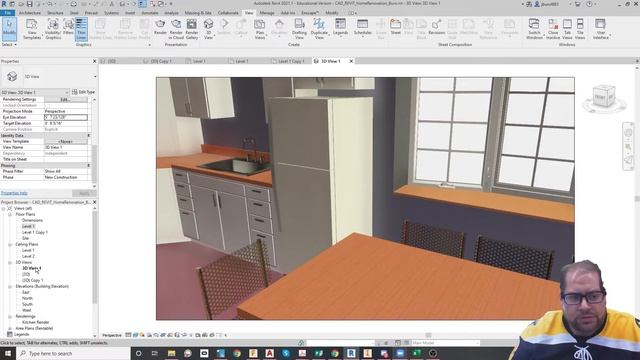Screen dimensions: 640x360
Task: Switch to the Annotate ribbon tab
Action: 149,13
